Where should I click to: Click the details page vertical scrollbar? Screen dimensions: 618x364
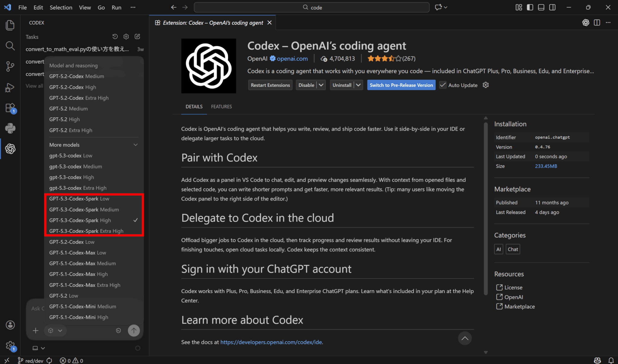tap(486, 208)
